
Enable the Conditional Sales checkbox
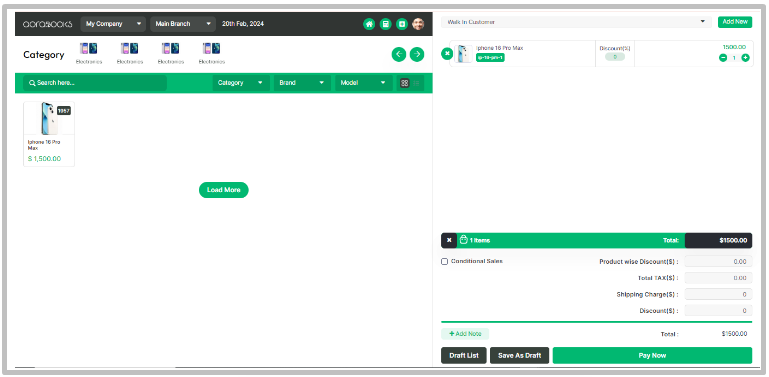444,261
